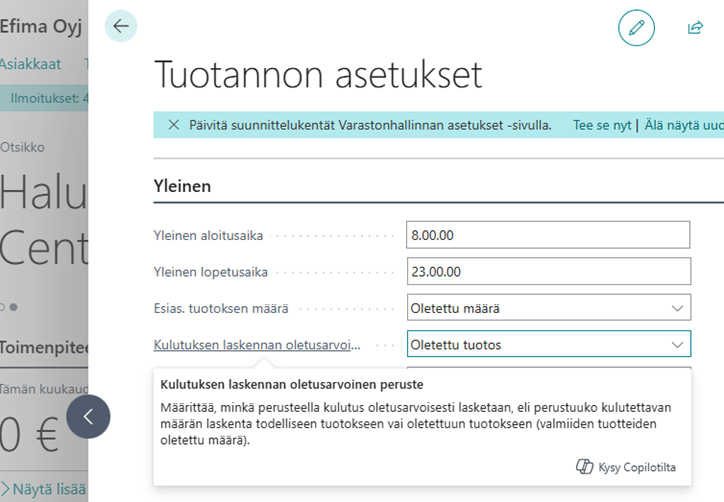Select the first carousel dot indicator
The width and height of the screenshot is (724, 502).
point(3,306)
